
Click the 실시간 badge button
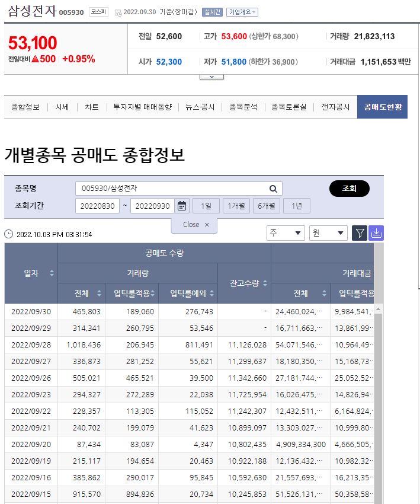point(212,12)
